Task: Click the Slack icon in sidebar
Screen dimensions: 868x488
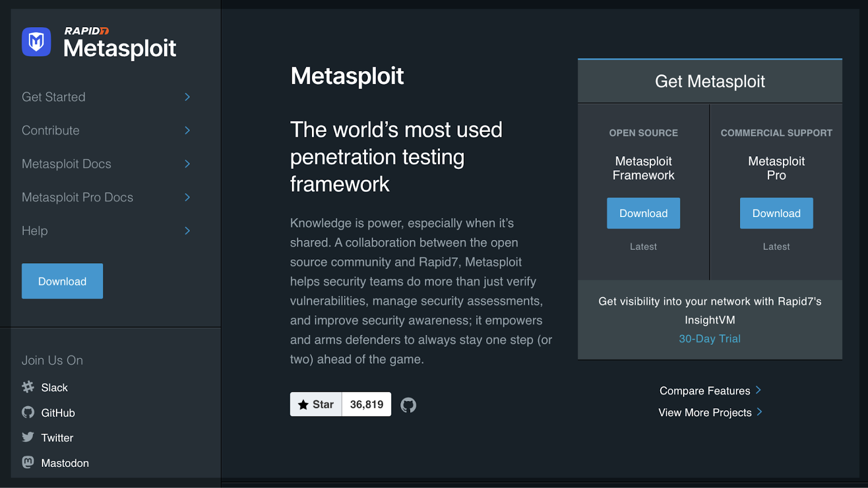Action: click(x=28, y=387)
